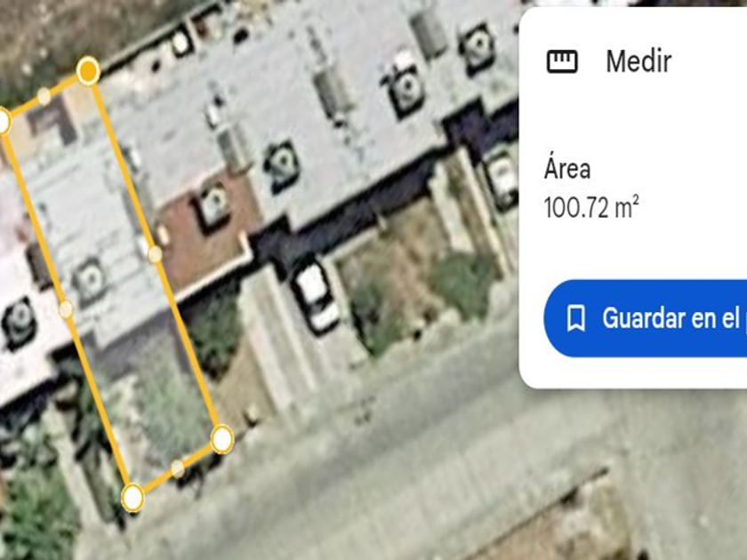Click the midpoint handle on the polygon's long left edge
Viewport: 747px width, 560px height.
pos(65,309)
